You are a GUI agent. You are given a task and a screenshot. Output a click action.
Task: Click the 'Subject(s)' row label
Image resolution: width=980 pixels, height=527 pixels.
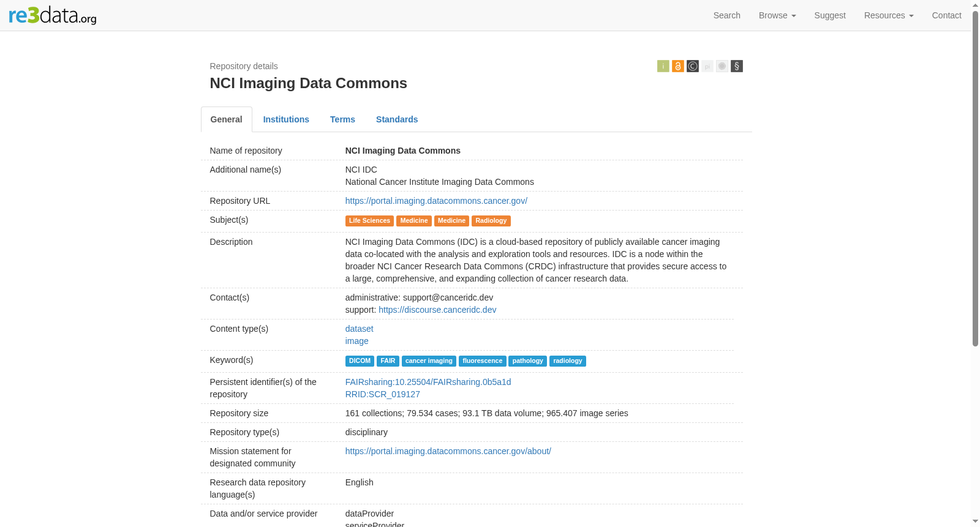(x=229, y=220)
